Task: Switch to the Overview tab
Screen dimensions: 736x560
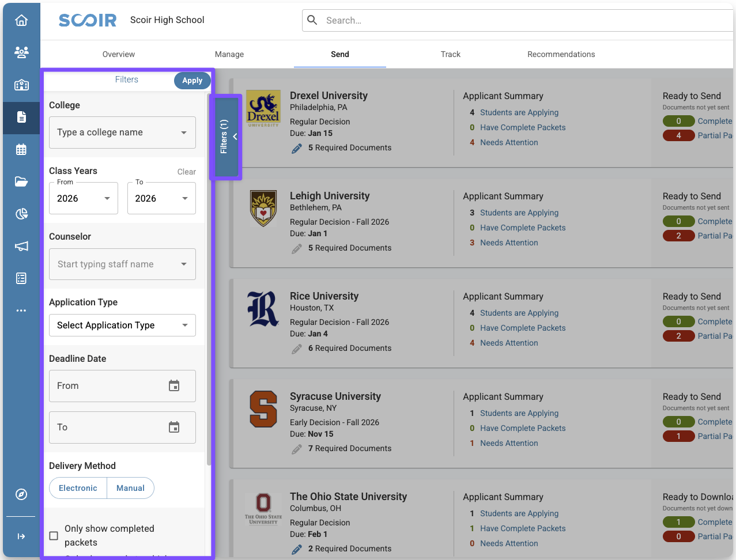Action: click(119, 54)
